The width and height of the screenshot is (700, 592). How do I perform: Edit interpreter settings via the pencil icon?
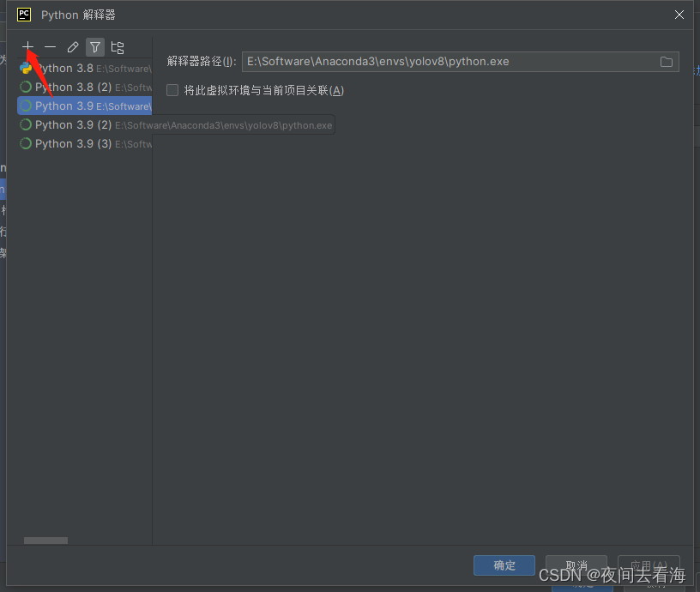coord(72,47)
